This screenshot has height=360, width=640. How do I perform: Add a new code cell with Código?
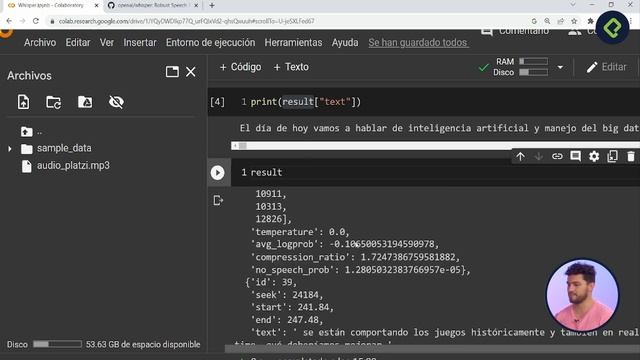(240, 67)
